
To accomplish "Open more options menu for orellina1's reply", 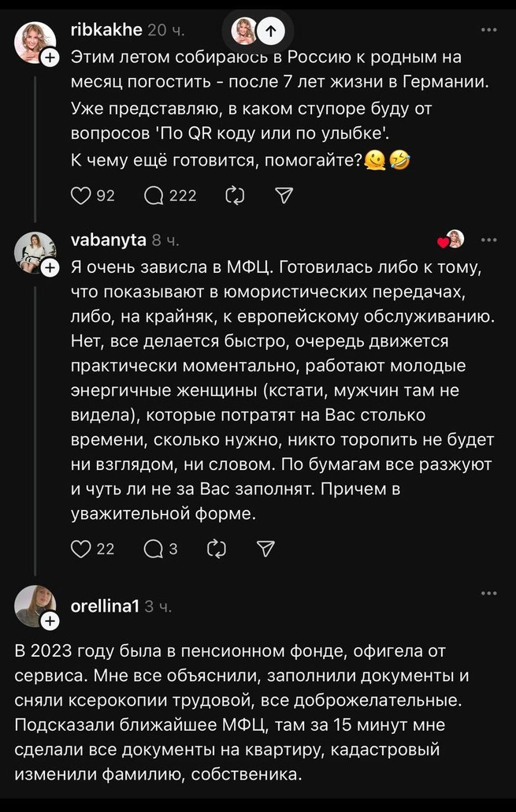I will coord(488,593).
